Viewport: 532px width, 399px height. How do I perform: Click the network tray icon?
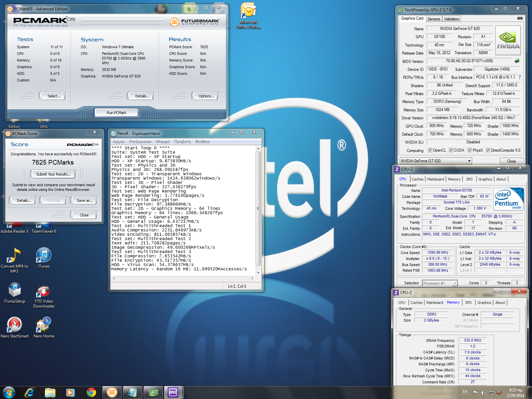tap(491, 393)
